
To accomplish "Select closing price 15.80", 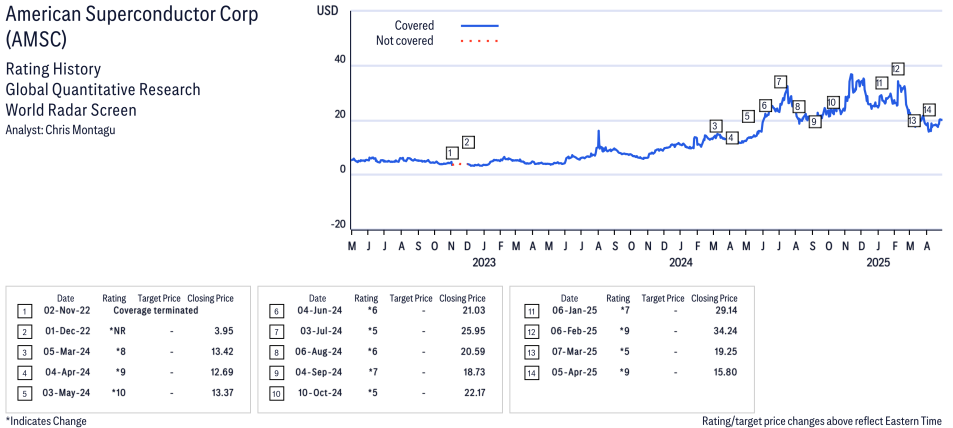I will click(x=725, y=372).
